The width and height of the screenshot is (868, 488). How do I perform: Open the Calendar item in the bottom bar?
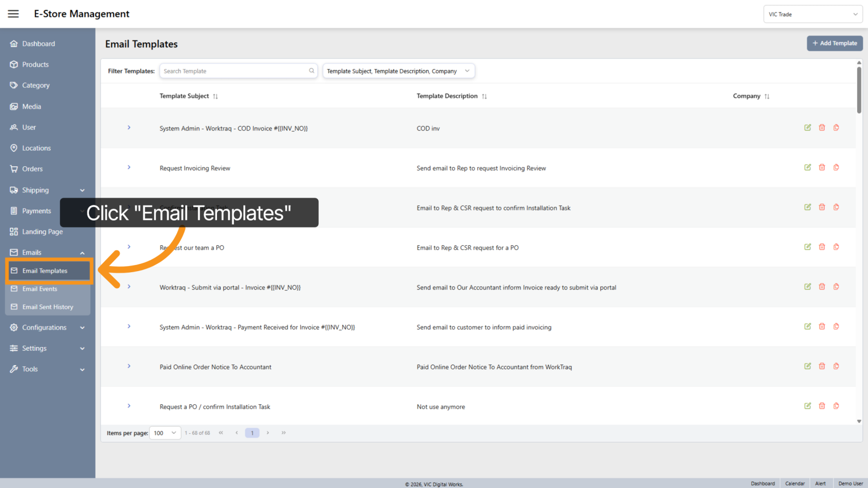pos(795,483)
